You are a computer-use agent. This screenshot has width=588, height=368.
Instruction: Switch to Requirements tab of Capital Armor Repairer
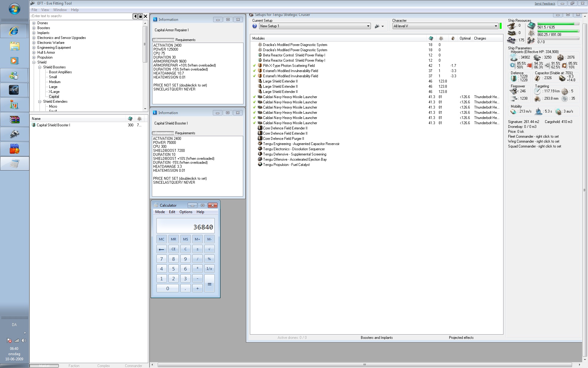click(185, 40)
